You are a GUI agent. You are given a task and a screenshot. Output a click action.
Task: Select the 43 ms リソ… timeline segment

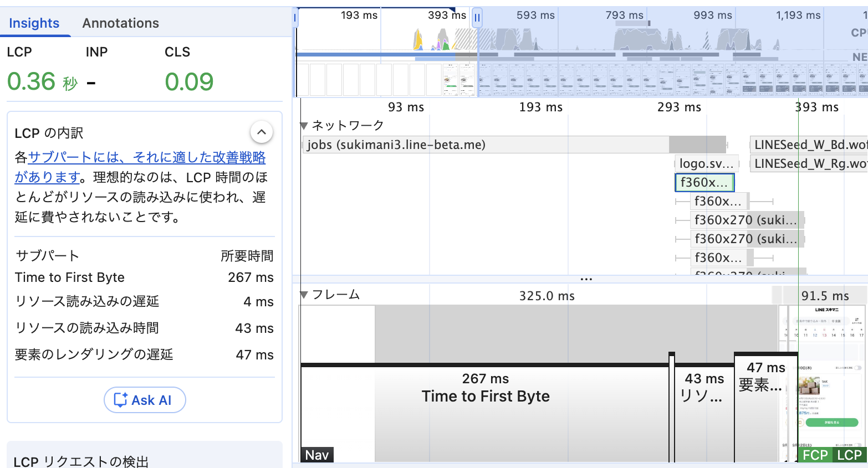point(704,413)
